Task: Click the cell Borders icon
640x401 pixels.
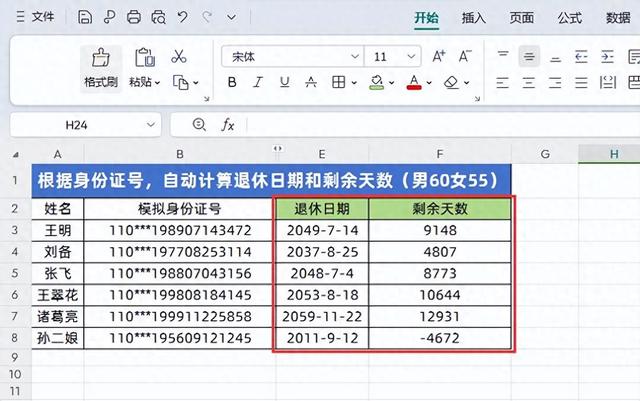Action: (x=338, y=82)
